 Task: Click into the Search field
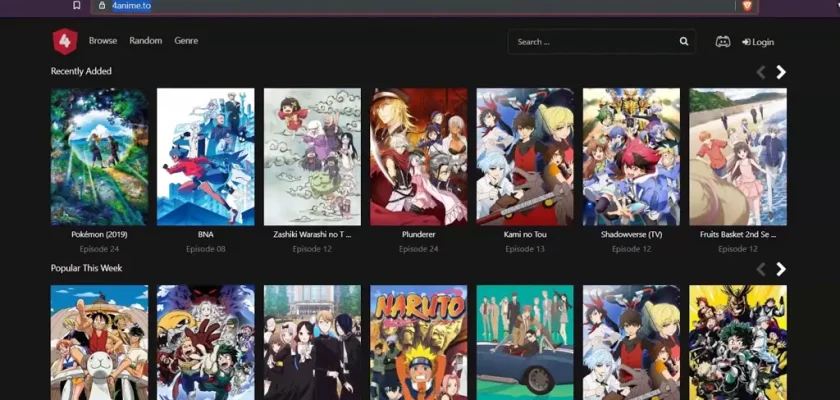click(x=602, y=42)
